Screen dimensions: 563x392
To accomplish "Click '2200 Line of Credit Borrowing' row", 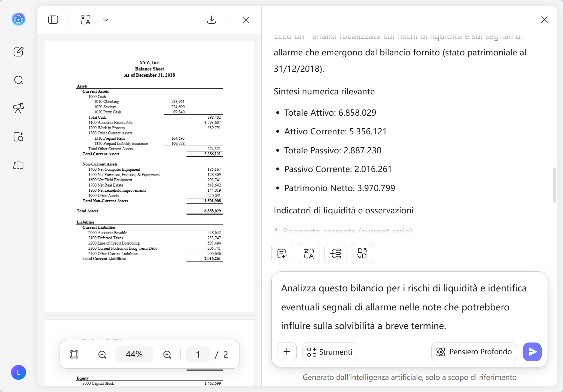I will [x=155, y=243].
